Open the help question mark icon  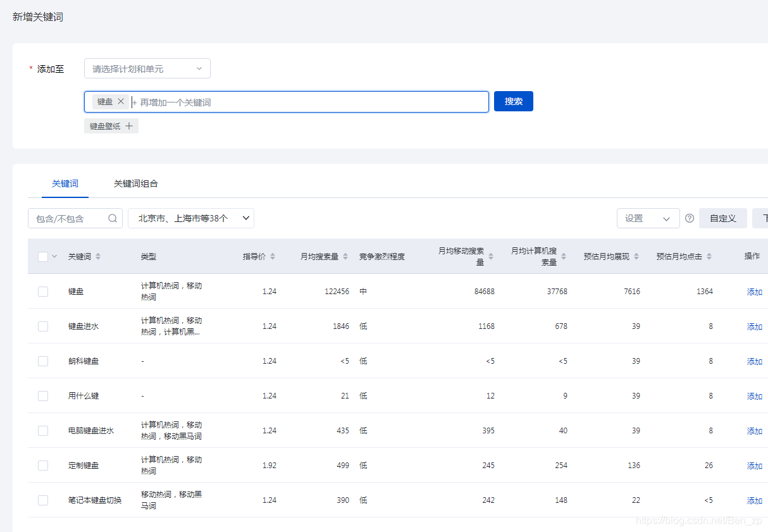[690, 218]
